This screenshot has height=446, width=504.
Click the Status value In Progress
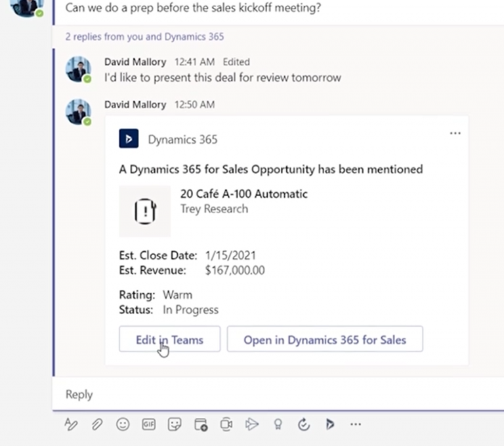point(190,310)
